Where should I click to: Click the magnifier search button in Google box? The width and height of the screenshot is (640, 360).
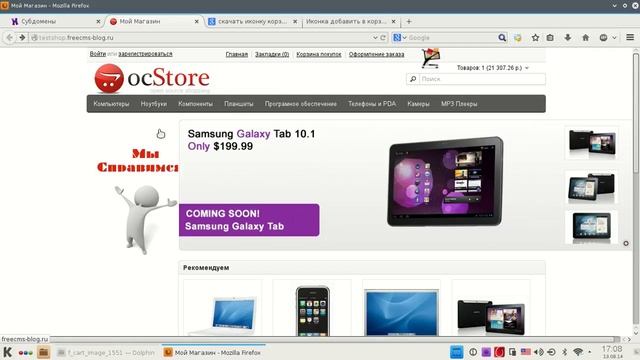(x=502, y=38)
